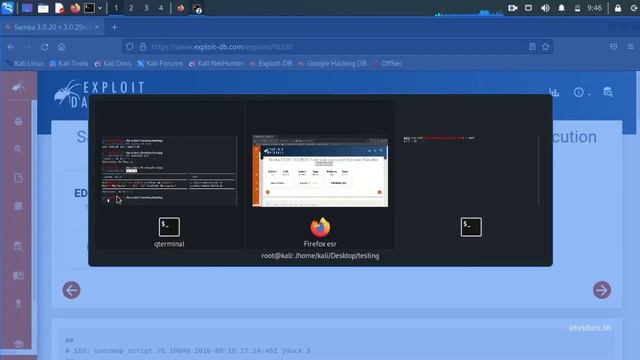Open the power/logout icon
The image size is (640, 360).
coord(634,8)
